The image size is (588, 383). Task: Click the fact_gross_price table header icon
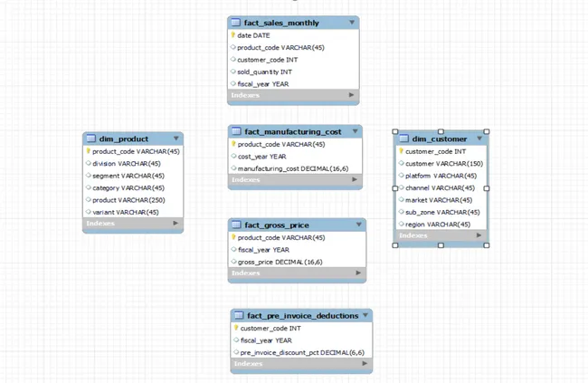coord(236,225)
